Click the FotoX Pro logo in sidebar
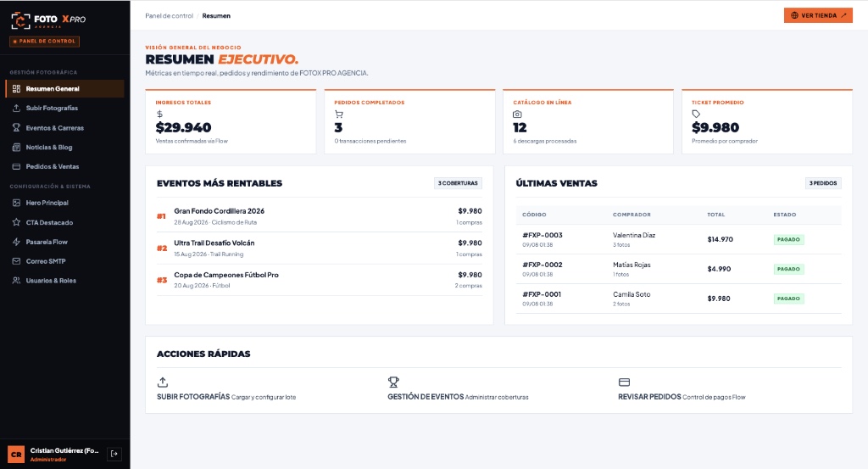Screen dimensions: 868x469 48,20
